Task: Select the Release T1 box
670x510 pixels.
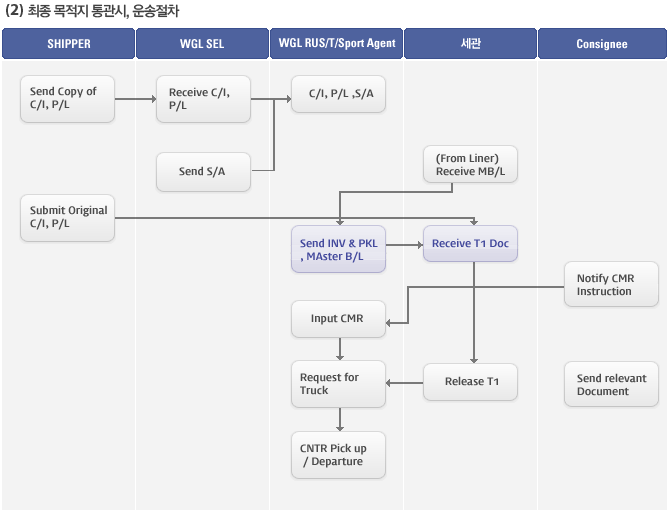Action: coord(470,382)
